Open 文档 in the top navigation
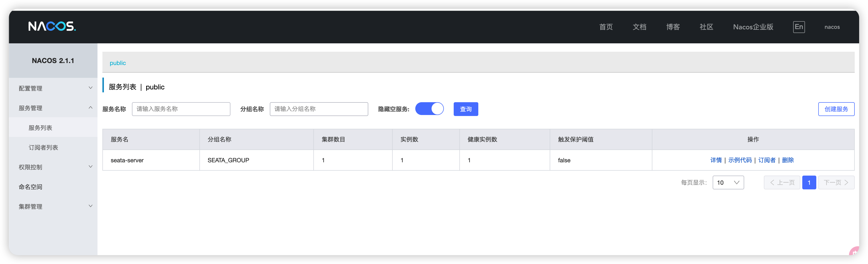Viewport: 868px width, 264px height. [639, 27]
